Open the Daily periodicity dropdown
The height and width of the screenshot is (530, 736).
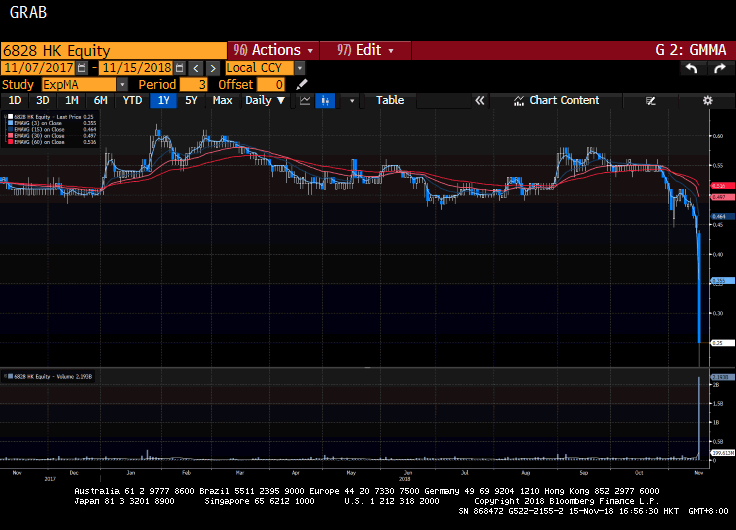pos(265,100)
